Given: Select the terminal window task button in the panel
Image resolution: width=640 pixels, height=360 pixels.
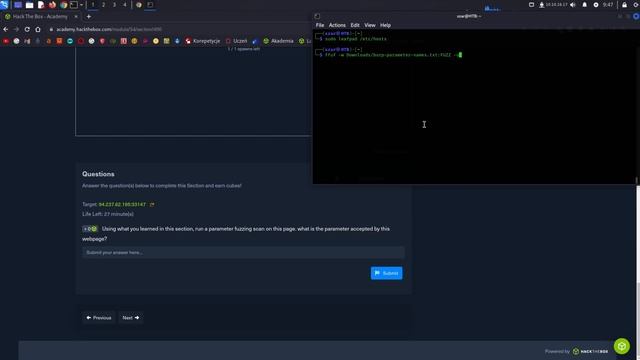Looking at the screenshot, I should click(150, 5).
